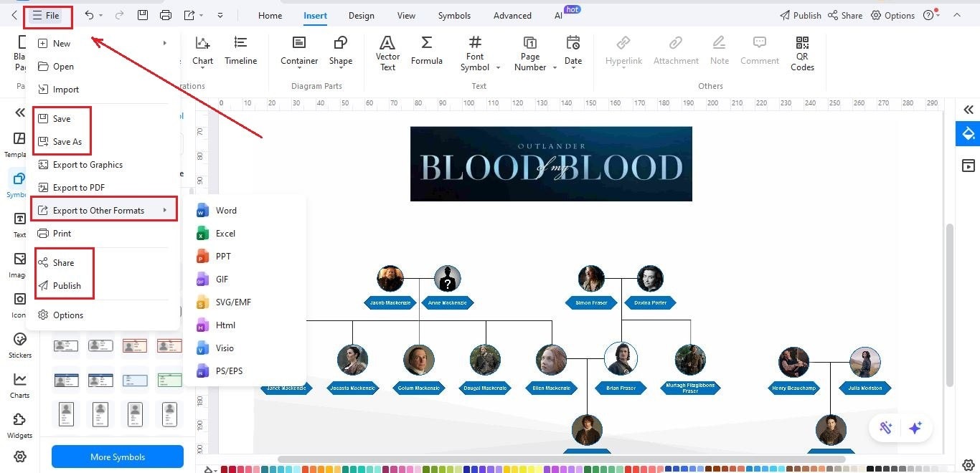Screen dimensions: 980x473
Task: Insert a Container diagram part
Action: click(x=298, y=50)
